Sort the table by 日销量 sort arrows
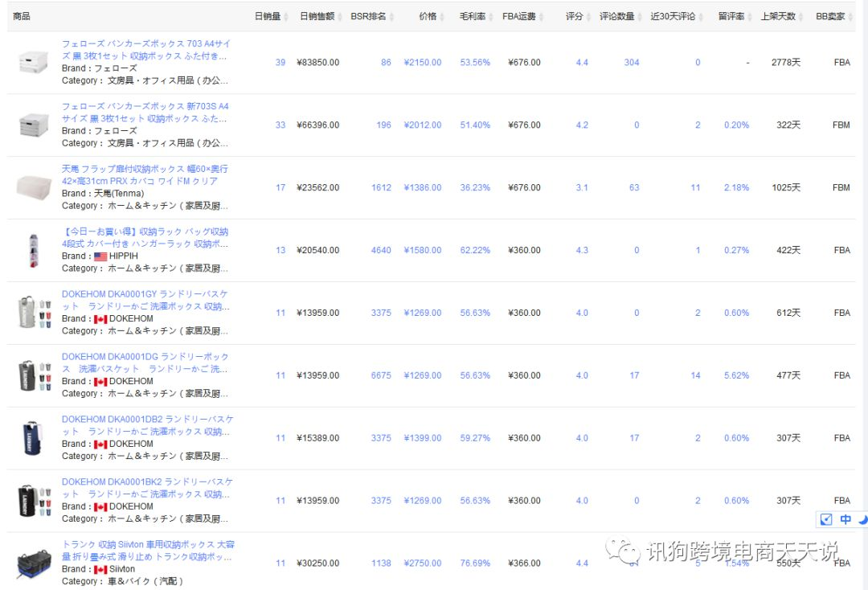The image size is (868, 590). (x=285, y=17)
